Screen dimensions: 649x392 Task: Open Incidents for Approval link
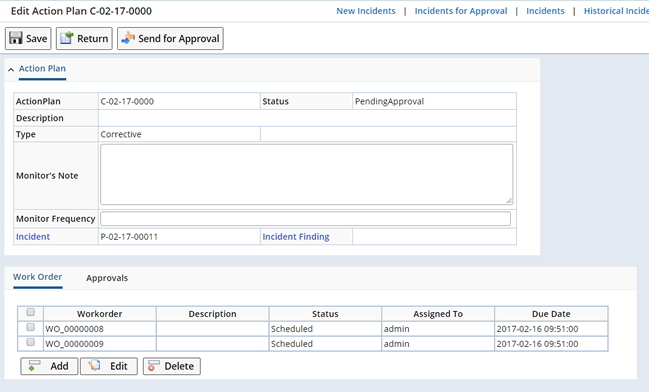click(461, 11)
